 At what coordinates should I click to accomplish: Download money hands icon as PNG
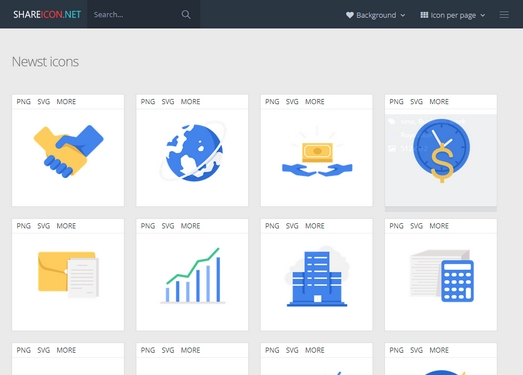tap(272, 101)
